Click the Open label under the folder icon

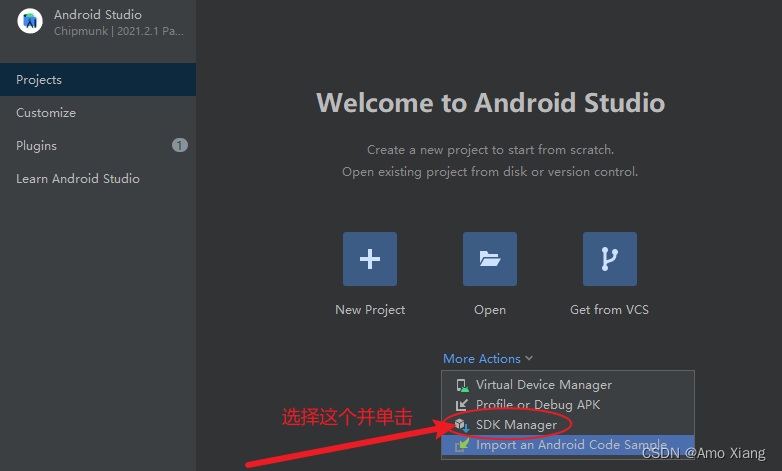(x=490, y=310)
